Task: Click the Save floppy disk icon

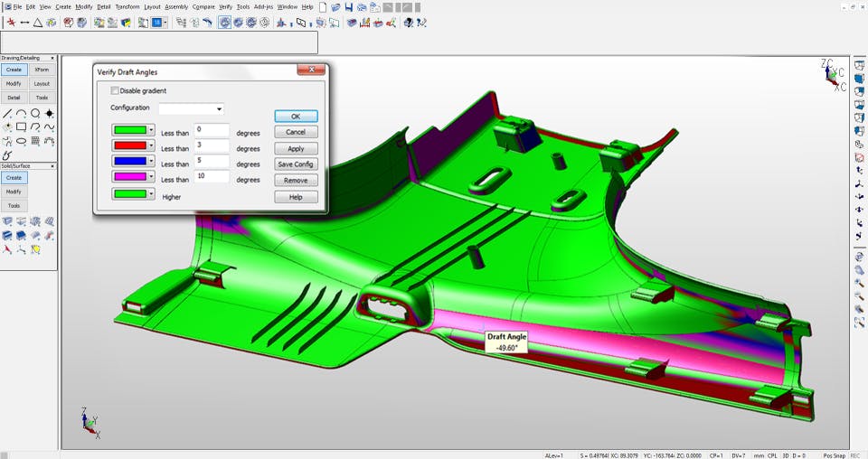Action: [x=349, y=7]
